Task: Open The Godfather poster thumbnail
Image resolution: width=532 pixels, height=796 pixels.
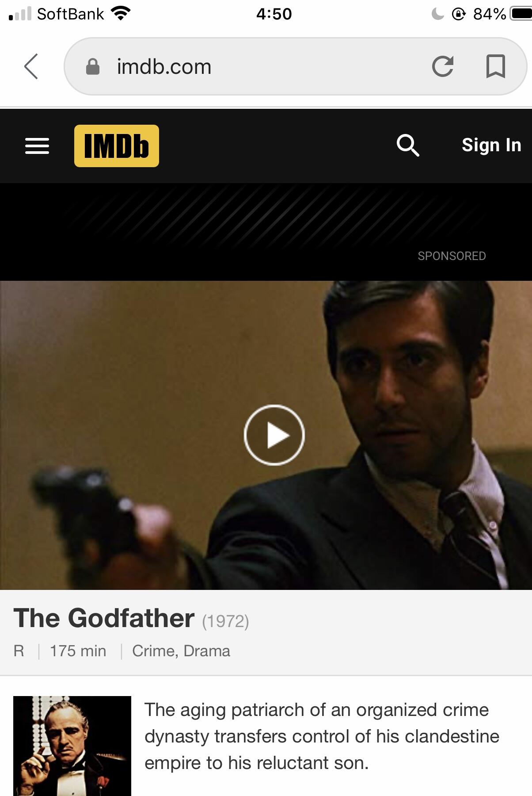Action: click(x=72, y=746)
